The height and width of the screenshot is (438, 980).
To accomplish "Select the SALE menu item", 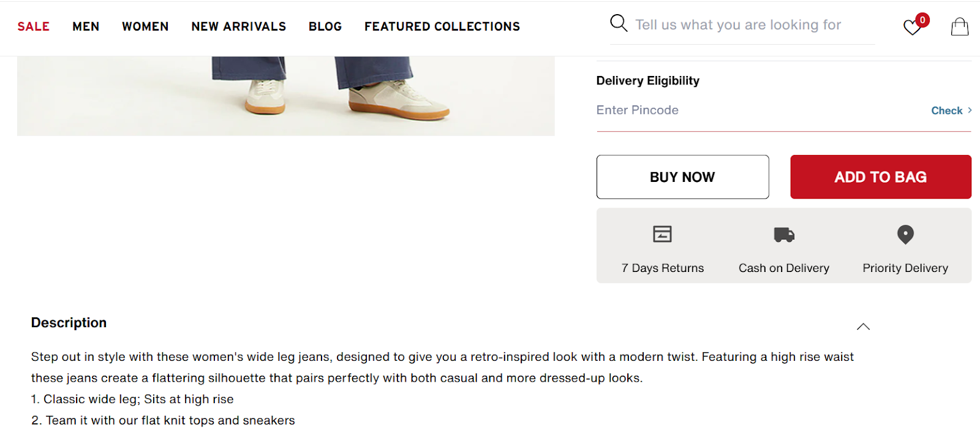I will point(33,26).
